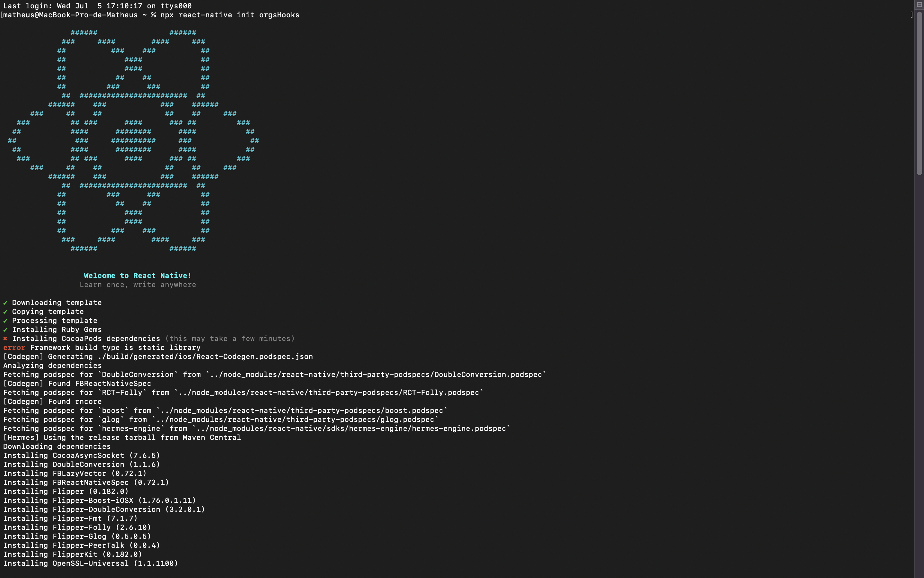Click the split pane icon at top right
924x578 pixels.
point(919,4)
